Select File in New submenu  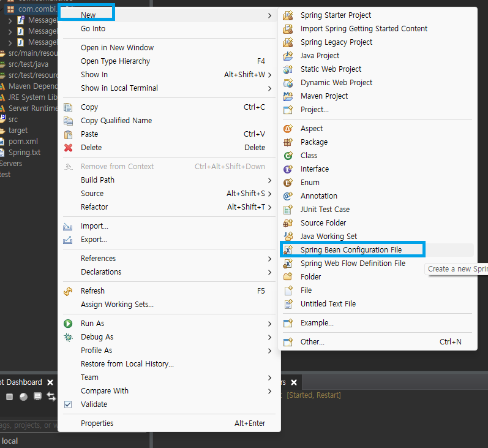point(378,290)
